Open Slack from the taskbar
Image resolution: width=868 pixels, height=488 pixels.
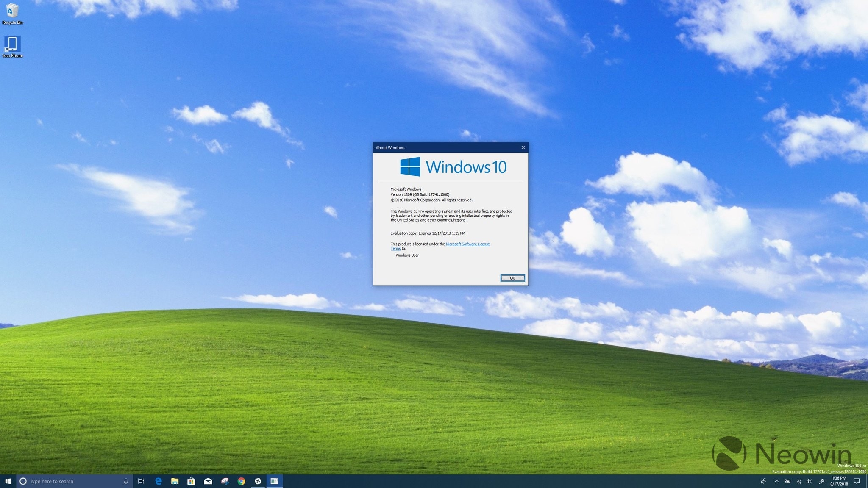[258, 481]
